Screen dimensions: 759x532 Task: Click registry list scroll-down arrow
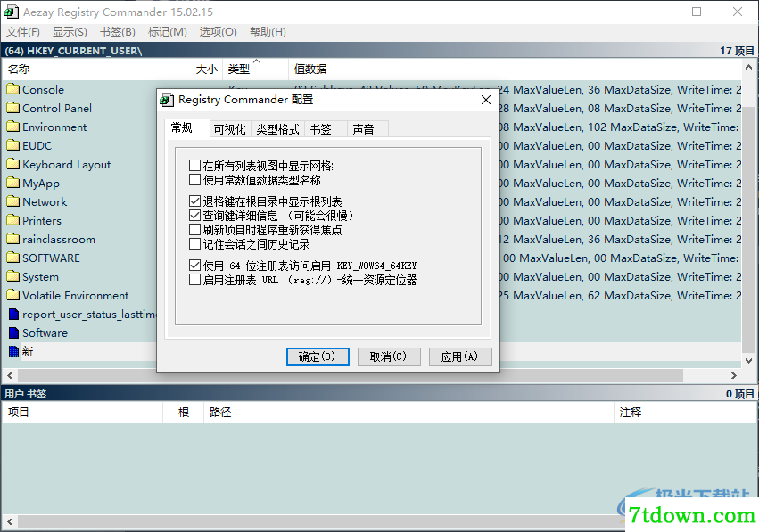point(748,361)
